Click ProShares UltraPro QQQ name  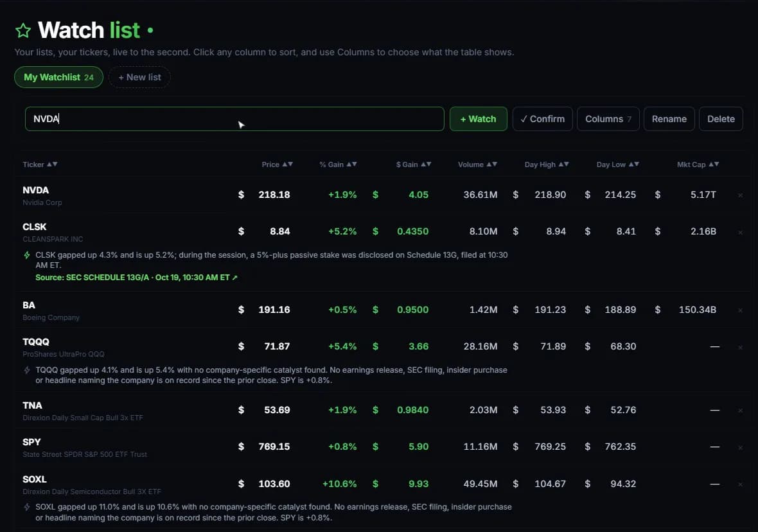click(64, 355)
